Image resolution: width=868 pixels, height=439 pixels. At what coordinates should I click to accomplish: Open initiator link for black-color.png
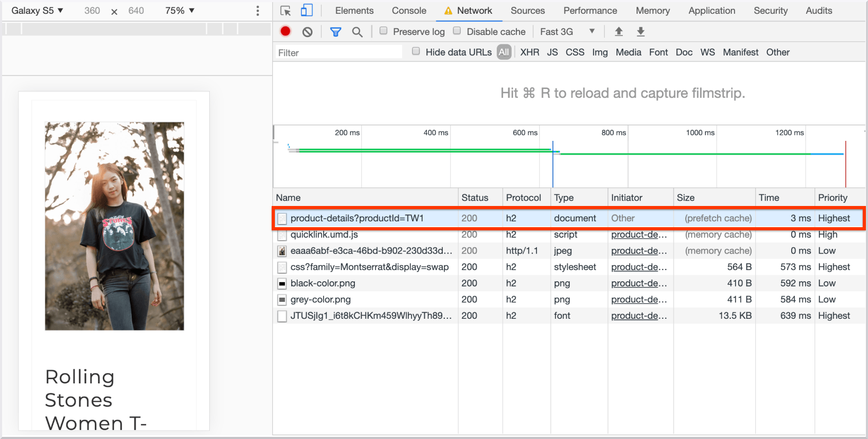639,283
